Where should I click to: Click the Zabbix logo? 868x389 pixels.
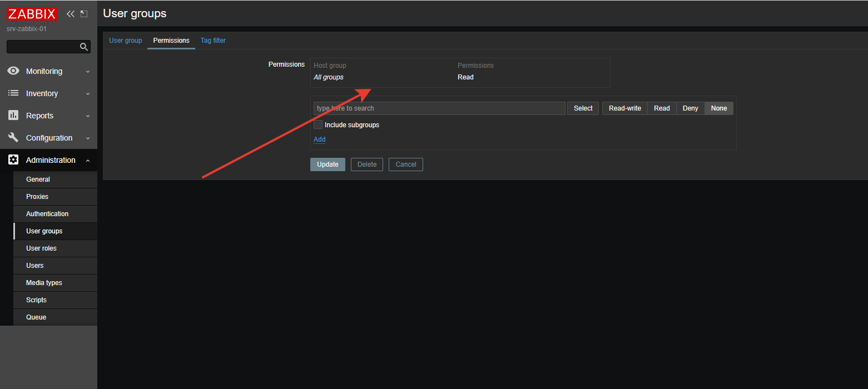[x=32, y=14]
